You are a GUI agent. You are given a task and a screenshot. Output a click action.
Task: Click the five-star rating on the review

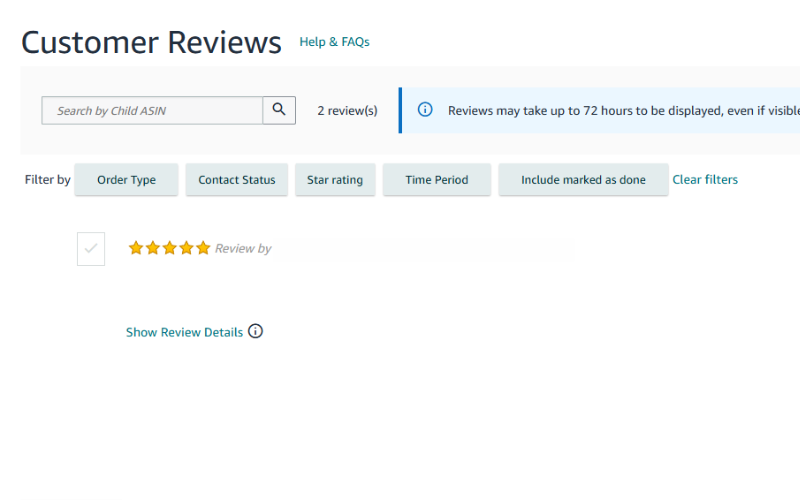coord(169,248)
